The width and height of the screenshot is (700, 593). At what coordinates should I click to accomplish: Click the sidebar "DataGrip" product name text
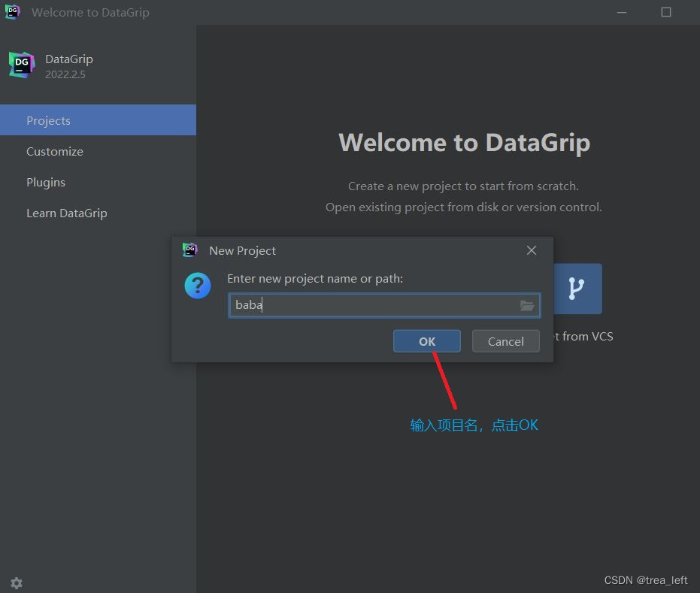68,59
